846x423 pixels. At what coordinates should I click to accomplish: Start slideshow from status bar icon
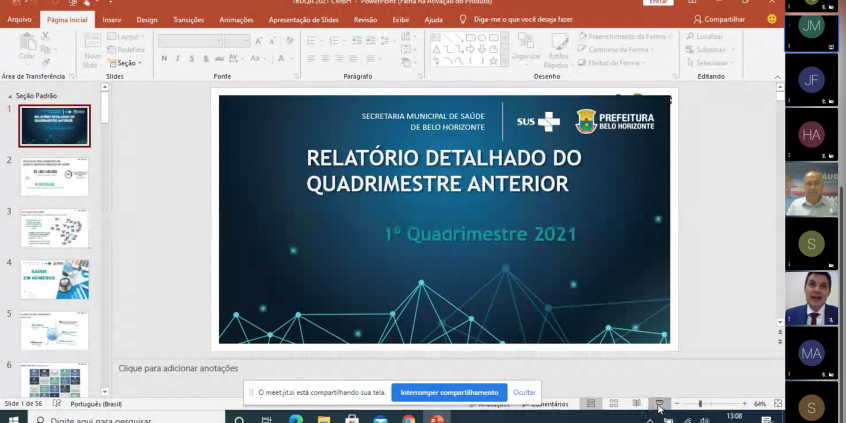pos(659,404)
